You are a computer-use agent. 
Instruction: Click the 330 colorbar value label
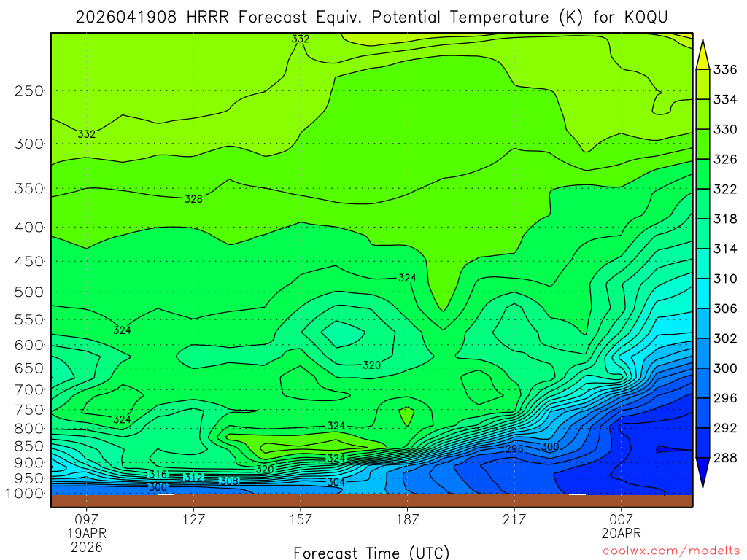pyautogui.click(x=725, y=130)
